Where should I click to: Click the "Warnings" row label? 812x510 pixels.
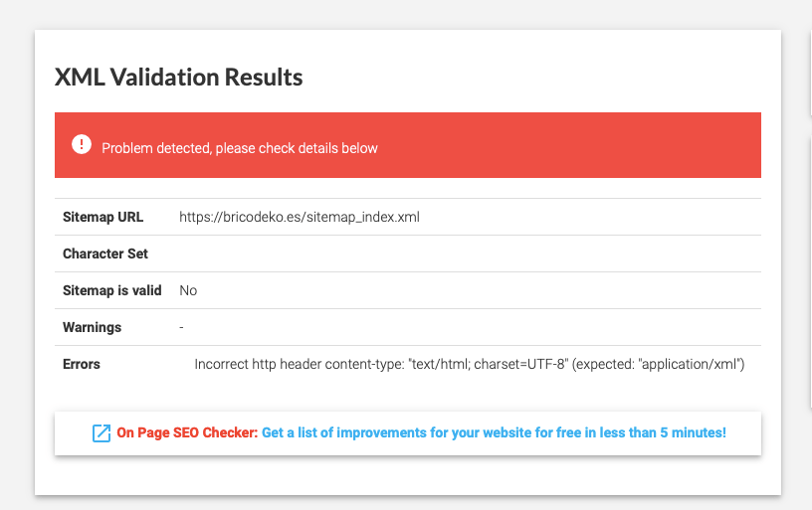tap(93, 327)
